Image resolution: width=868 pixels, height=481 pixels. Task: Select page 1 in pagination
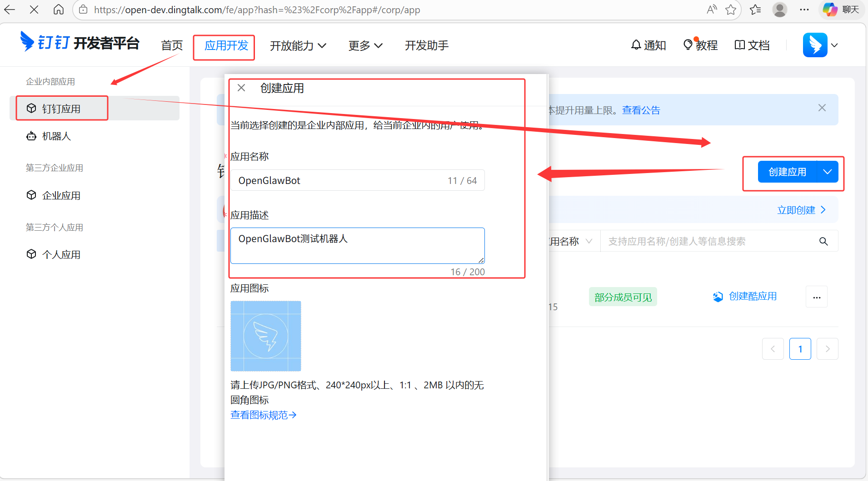(x=800, y=349)
